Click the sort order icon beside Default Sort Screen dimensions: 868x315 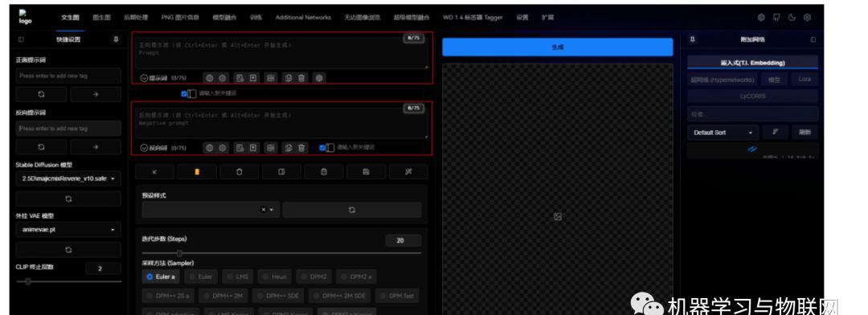[x=776, y=132]
